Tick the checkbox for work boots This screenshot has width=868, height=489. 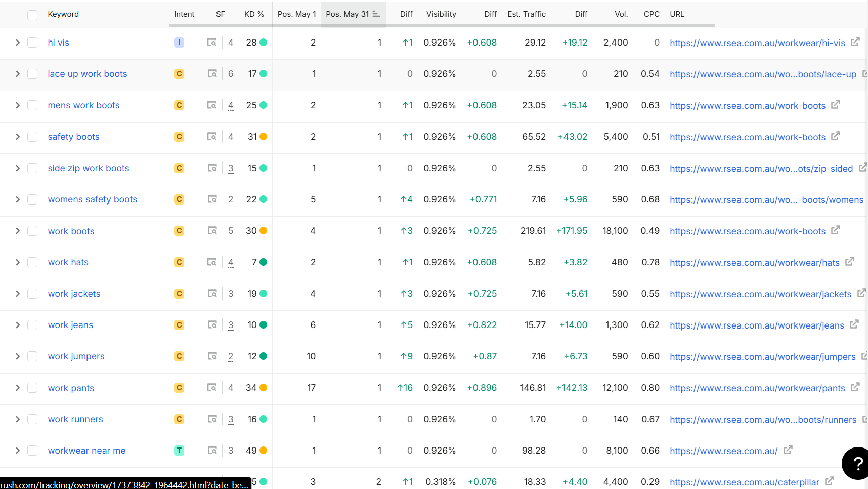(x=32, y=231)
